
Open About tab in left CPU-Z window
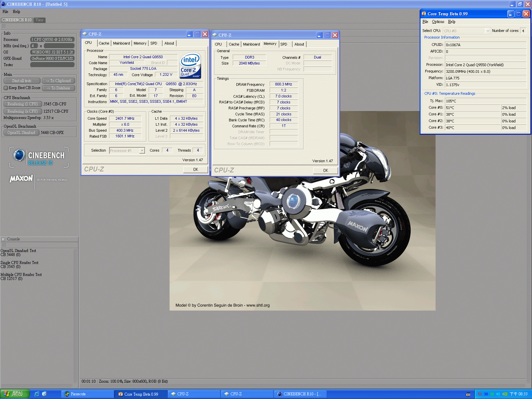pos(169,43)
